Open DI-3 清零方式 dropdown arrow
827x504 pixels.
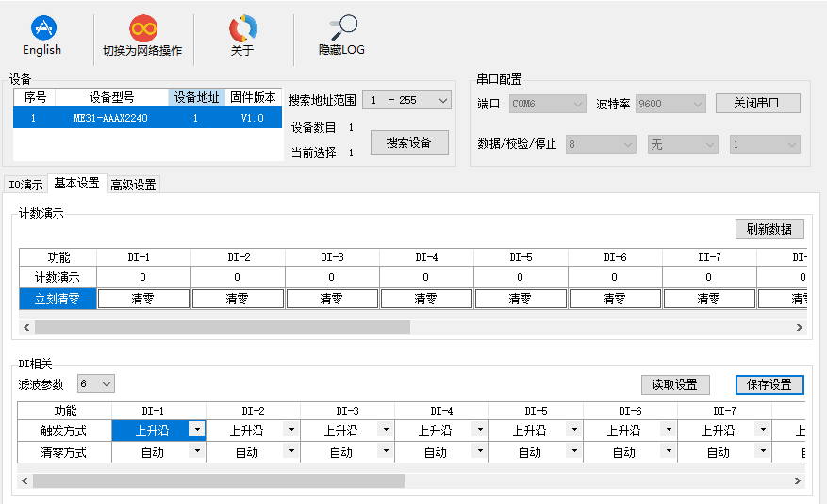pos(386,451)
